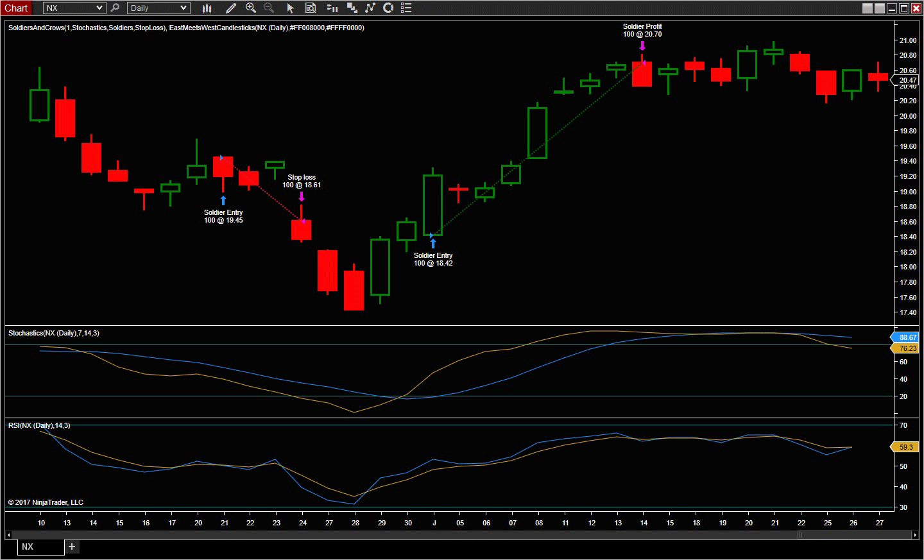Screen dimensions: 924x560
Task: Click the horizontal scrollbar left arrow
Action: [9, 534]
